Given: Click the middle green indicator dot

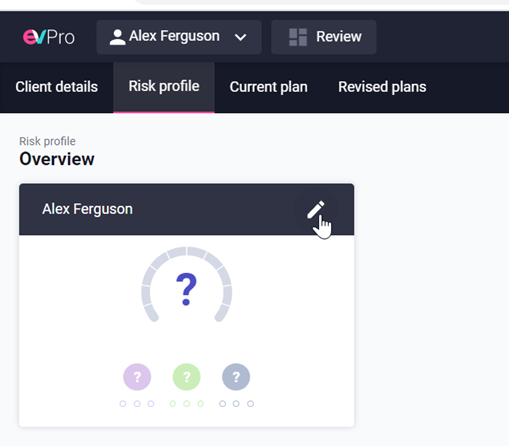Looking at the screenshot, I should (x=187, y=404).
